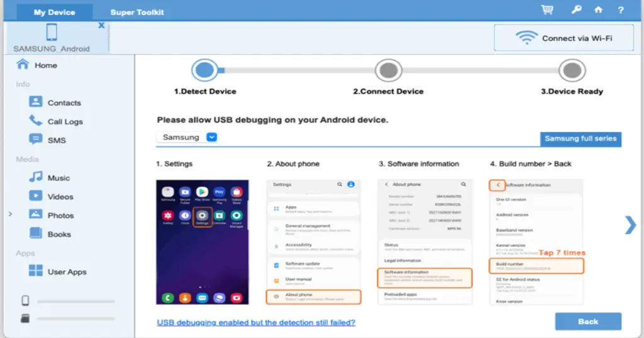Switch to My Device tab
Image resolution: width=644 pixels, height=338 pixels.
point(54,13)
